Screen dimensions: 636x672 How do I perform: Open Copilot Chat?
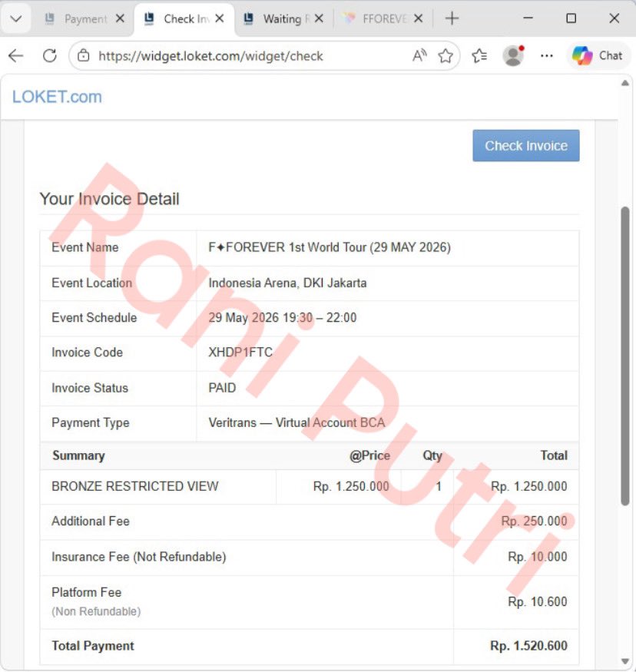click(598, 56)
